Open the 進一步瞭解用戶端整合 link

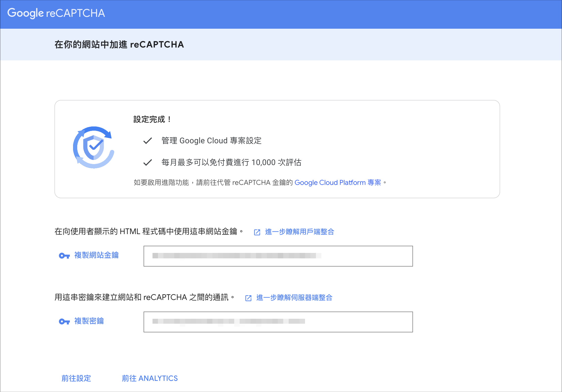pos(300,232)
